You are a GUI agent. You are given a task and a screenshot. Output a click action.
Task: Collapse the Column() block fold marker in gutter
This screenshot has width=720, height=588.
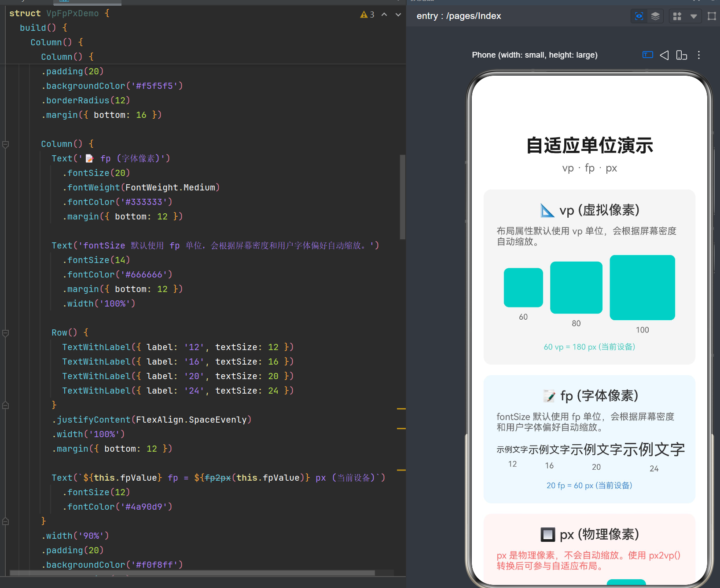tap(6, 144)
